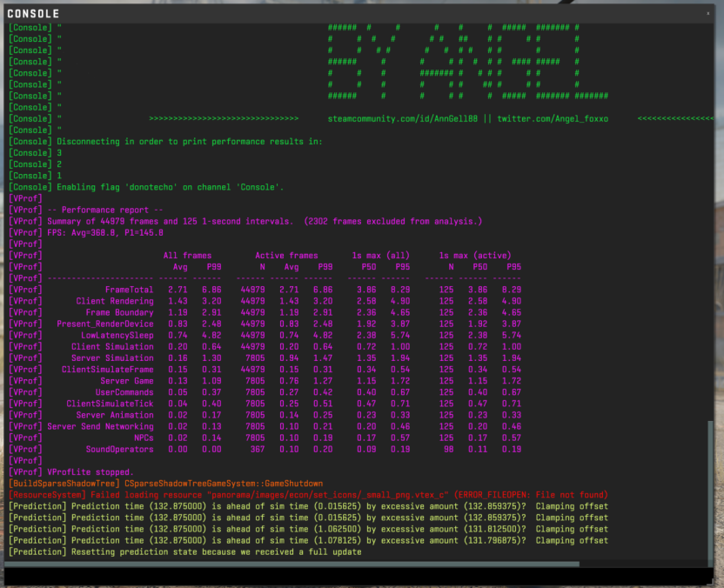The width and height of the screenshot is (724, 588).
Task: Click the LowLatencySleep row label
Action: tap(117, 336)
